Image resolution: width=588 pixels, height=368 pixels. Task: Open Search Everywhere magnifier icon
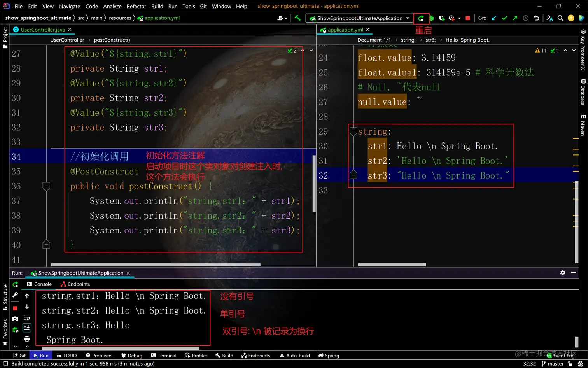[560, 18]
